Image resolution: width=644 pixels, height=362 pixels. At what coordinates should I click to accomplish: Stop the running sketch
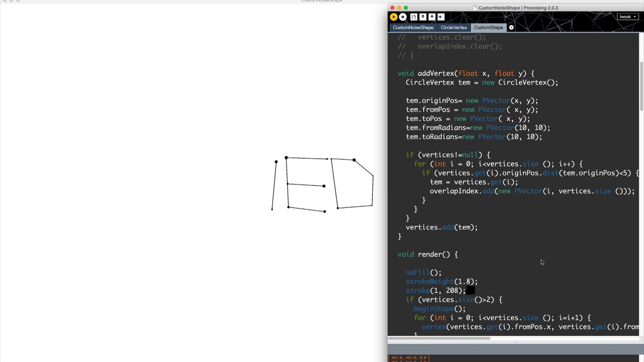coord(403,17)
